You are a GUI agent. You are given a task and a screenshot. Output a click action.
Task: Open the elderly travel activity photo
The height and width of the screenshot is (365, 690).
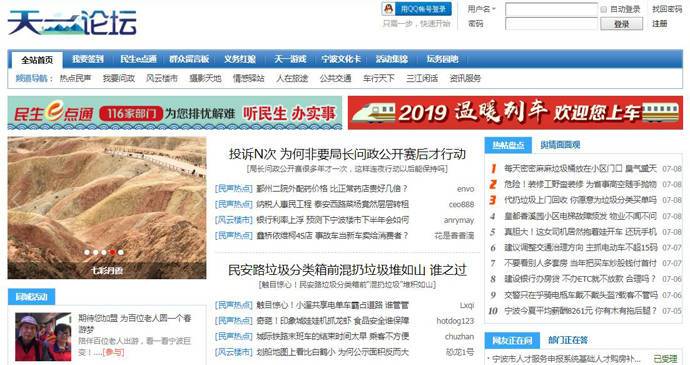point(43,337)
